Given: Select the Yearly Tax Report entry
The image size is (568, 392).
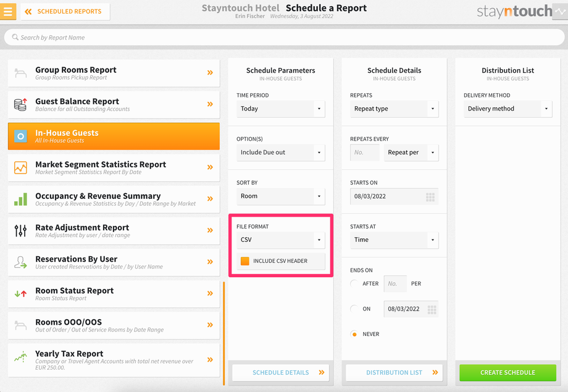Looking at the screenshot, I should [x=114, y=360].
